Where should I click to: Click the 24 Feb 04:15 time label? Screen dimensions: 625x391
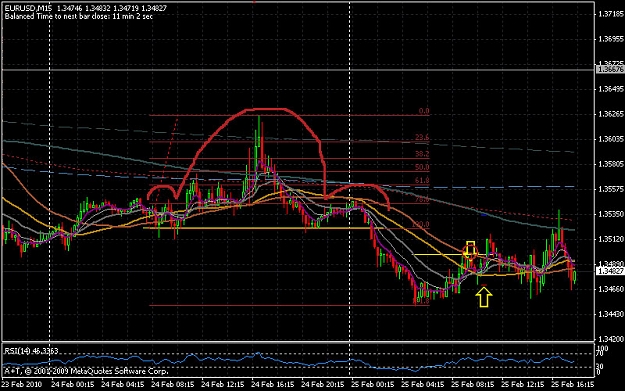[x=122, y=384]
